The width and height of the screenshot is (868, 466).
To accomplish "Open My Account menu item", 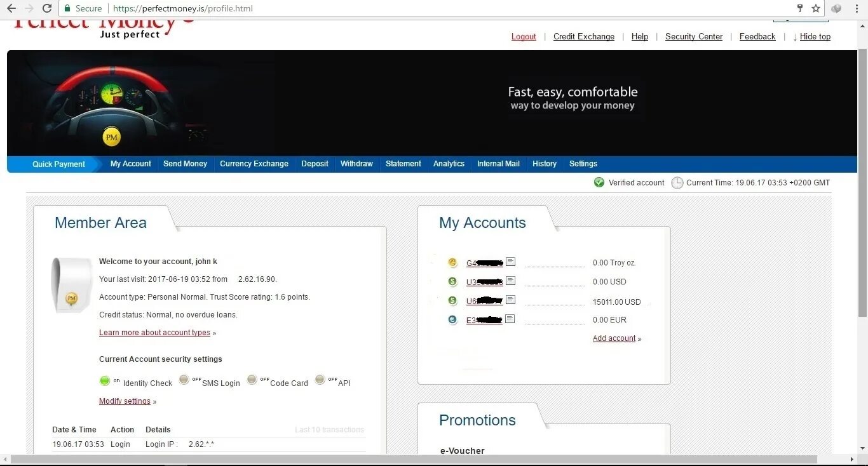I will tap(131, 164).
